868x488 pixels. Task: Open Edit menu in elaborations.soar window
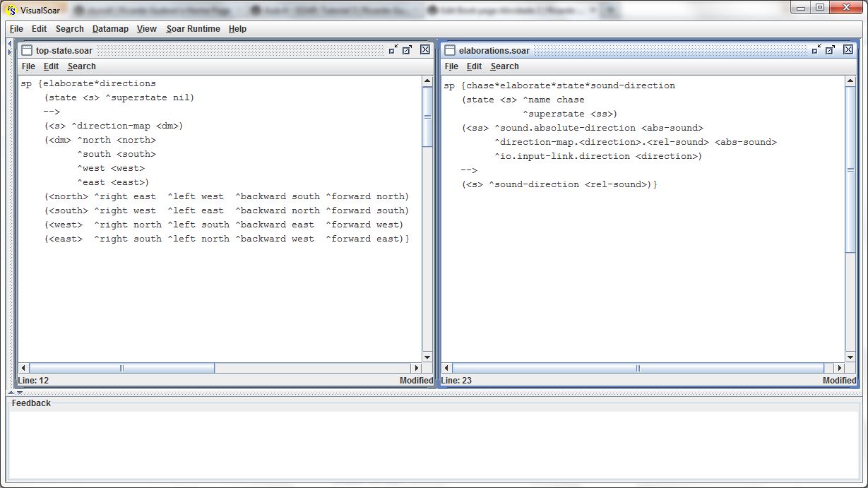pos(474,66)
